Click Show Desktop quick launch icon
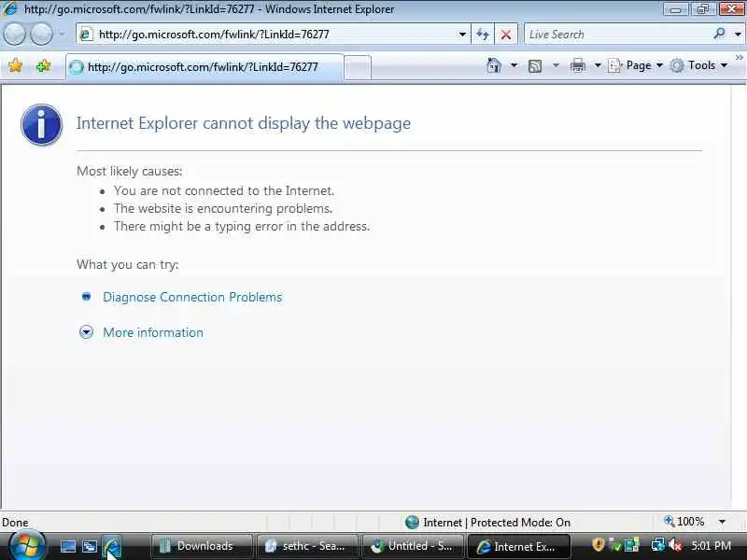 (x=67, y=546)
